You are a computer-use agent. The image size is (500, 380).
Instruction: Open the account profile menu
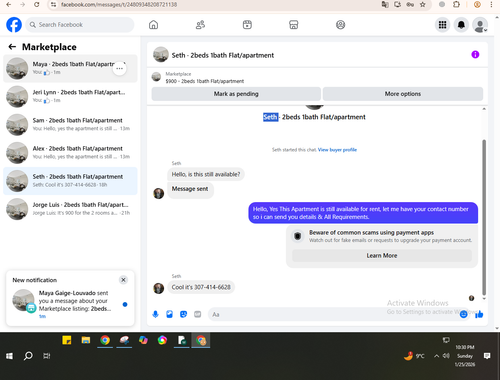tap(480, 25)
